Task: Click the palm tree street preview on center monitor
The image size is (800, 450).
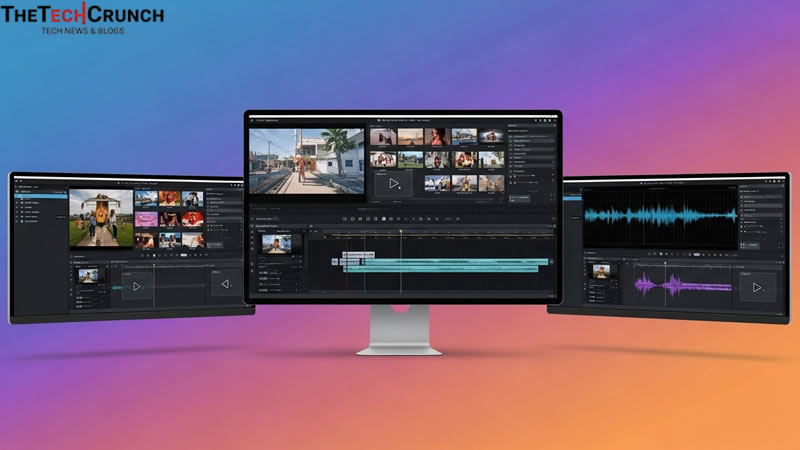Action: (307, 161)
